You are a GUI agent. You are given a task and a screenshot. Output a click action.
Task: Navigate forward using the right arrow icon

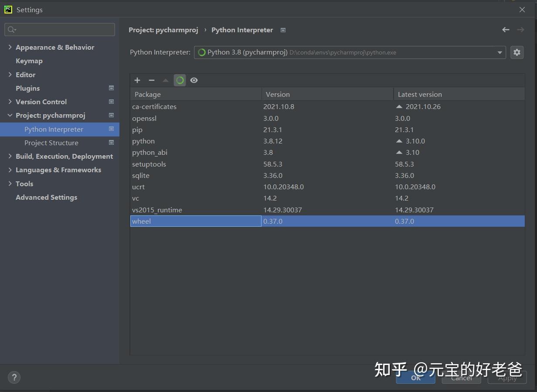coord(521,30)
